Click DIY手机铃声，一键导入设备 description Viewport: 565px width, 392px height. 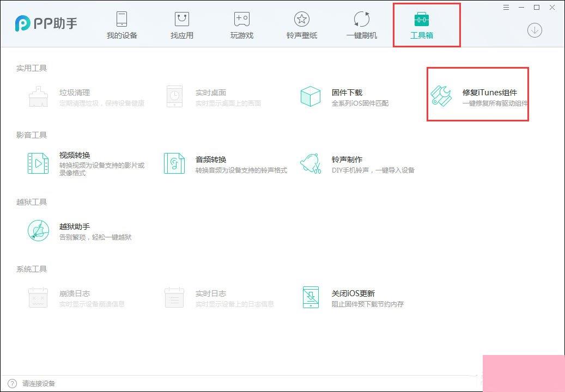[x=373, y=170]
